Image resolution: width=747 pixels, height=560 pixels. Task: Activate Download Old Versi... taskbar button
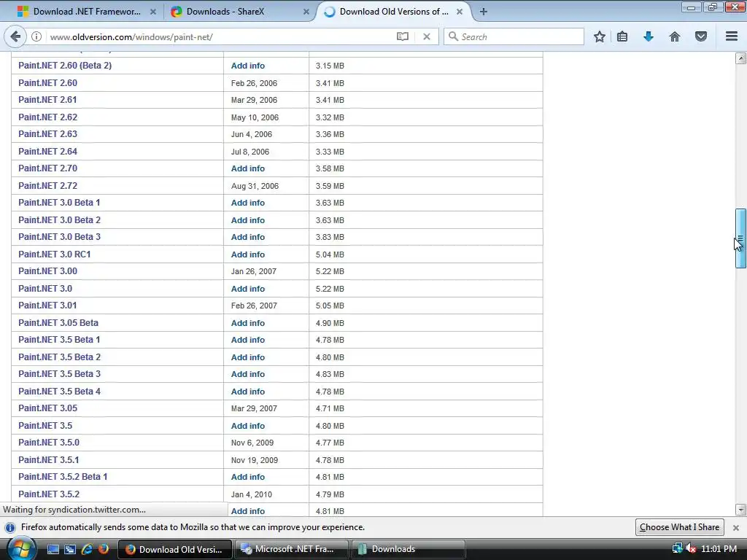click(x=175, y=549)
